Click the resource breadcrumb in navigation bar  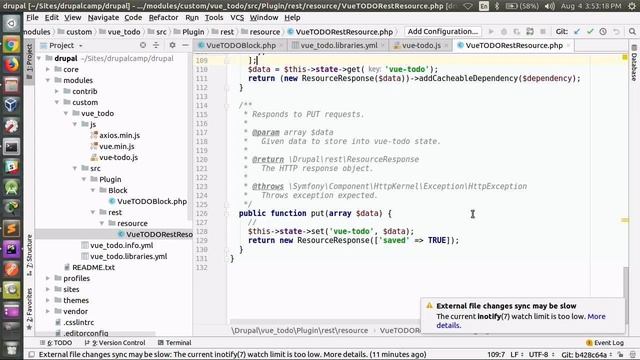[260, 32]
